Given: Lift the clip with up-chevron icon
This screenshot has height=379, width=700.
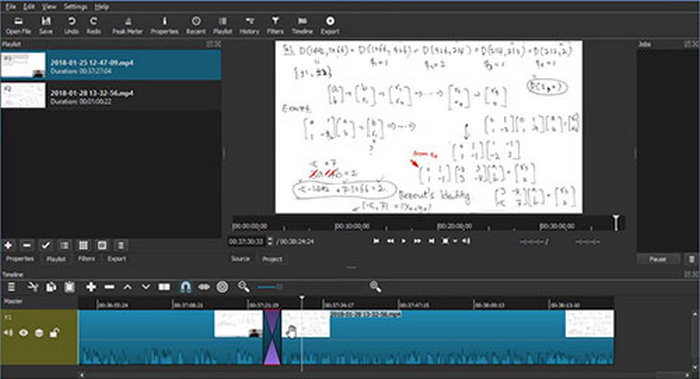Looking at the screenshot, I should 128,287.
